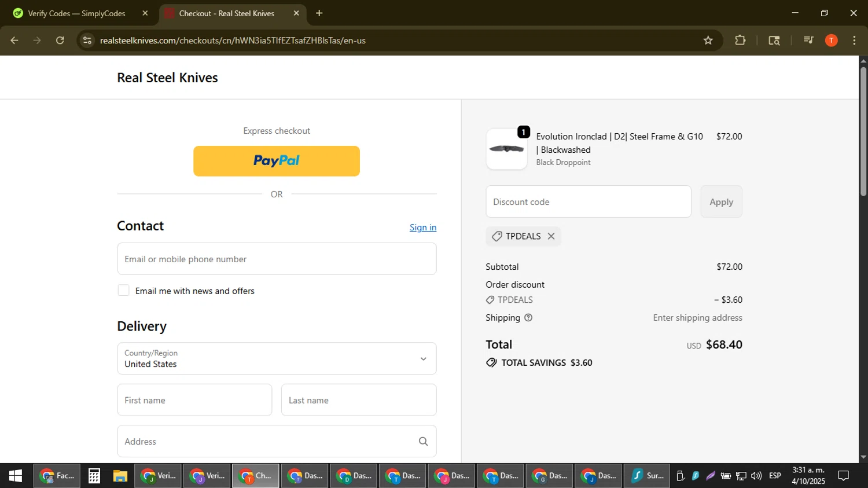
Task: Click the address search magnifier icon
Action: (x=424, y=442)
